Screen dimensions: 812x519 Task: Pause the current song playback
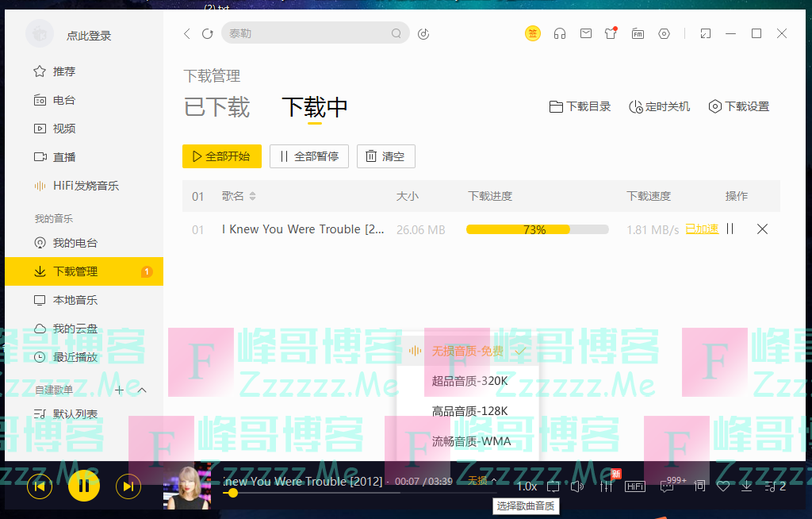(x=84, y=486)
